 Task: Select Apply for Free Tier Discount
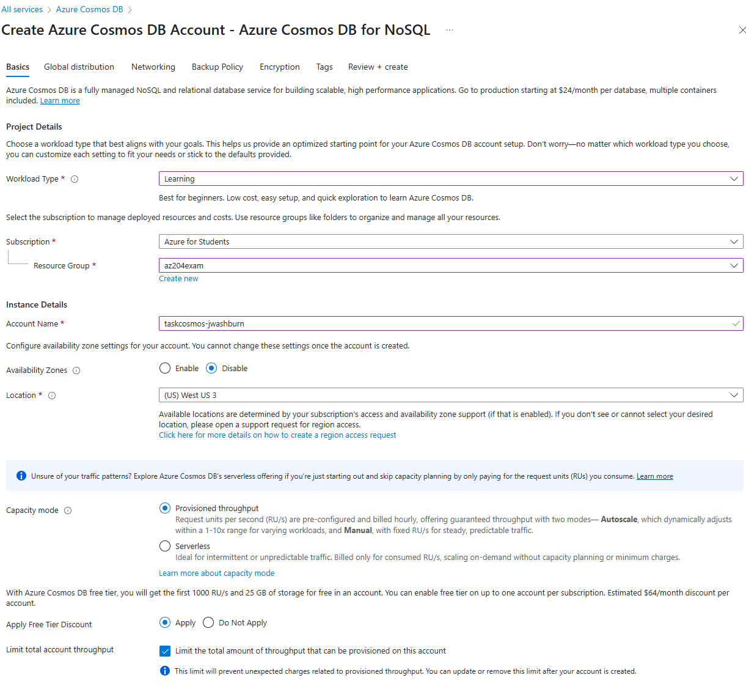coord(165,622)
